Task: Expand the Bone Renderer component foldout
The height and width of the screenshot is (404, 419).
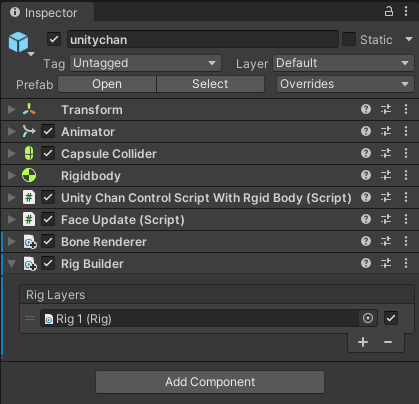Action: click(12, 241)
